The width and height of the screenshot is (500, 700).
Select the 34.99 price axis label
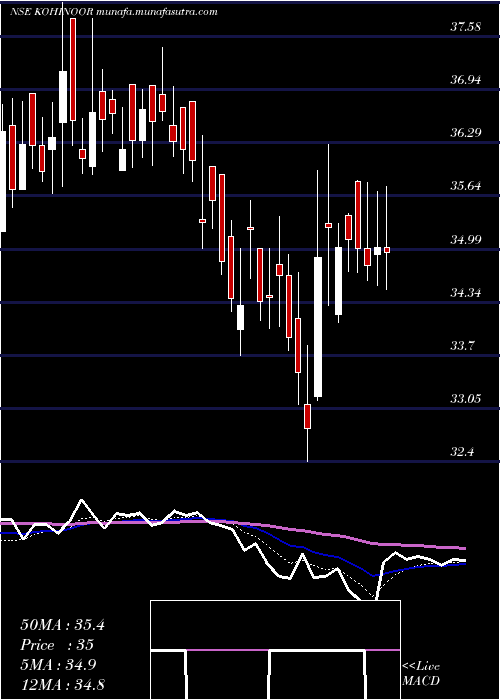click(465, 240)
